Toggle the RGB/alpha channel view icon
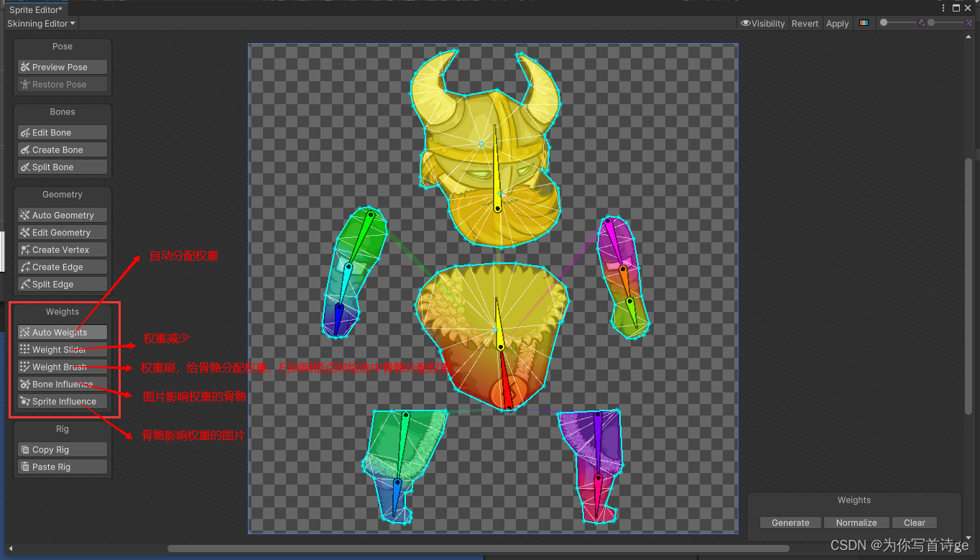This screenshot has height=560, width=980. pyautogui.click(x=864, y=23)
